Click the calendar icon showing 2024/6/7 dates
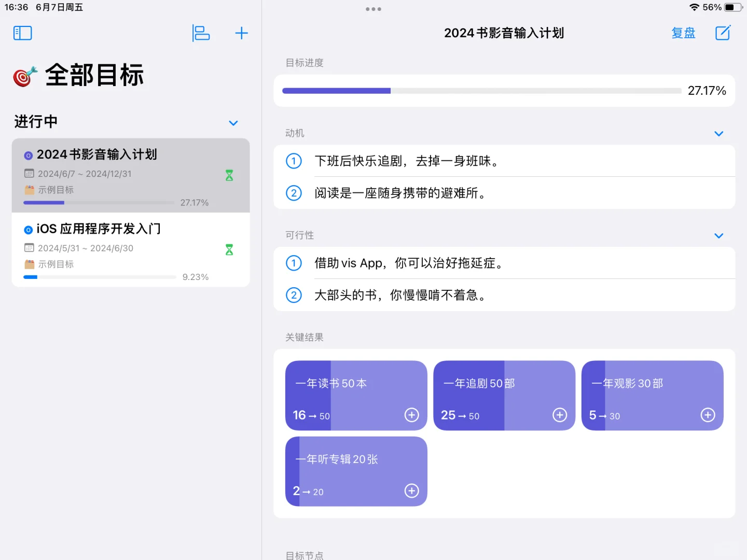Viewport: 747px width, 560px height. click(x=29, y=174)
